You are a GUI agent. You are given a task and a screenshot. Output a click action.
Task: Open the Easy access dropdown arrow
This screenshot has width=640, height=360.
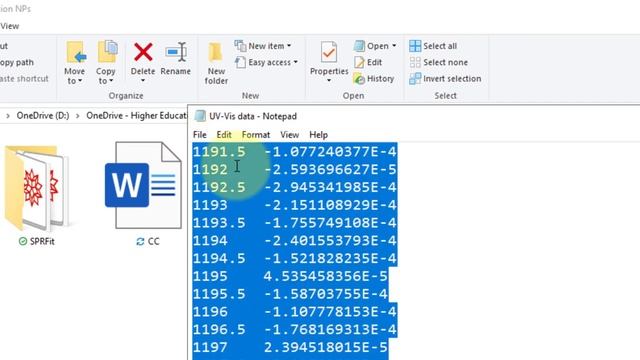296,62
